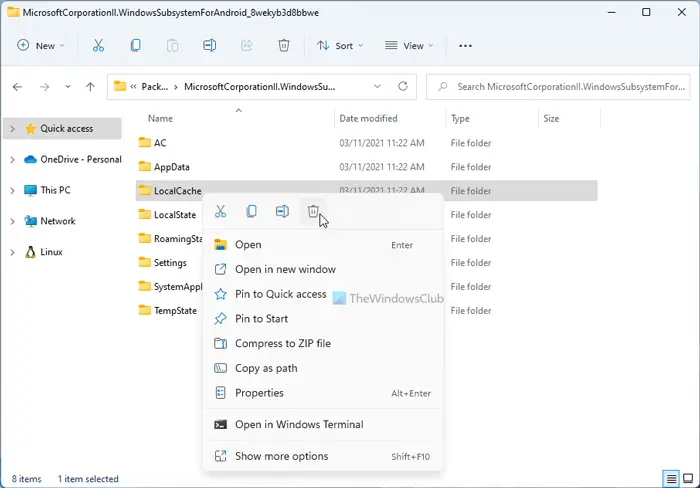Switch to the details view layout icon
700x488 pixels.
671,479
